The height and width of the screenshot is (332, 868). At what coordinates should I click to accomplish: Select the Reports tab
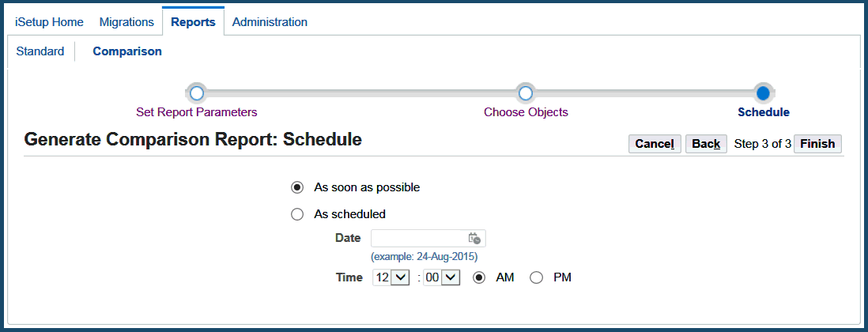point(193,22)
